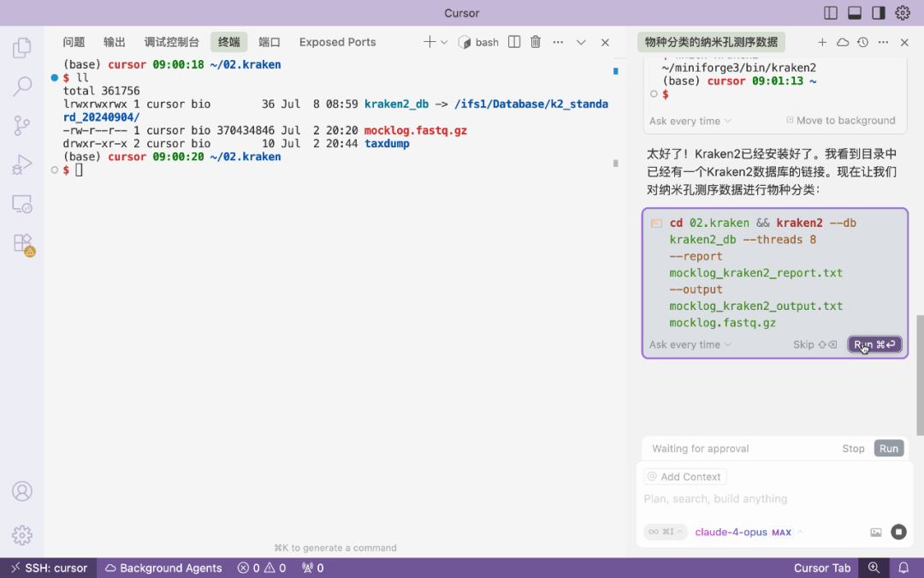Screen dimensions: 924x578
Task: Open the claude-4-opus model picker
Action: pyautogui.click(x=748, y=532)
